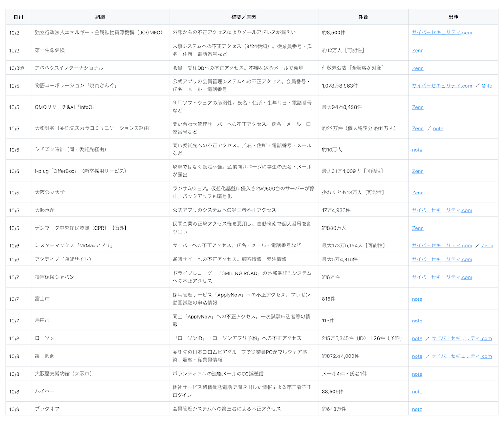Select the 件数 column header
504x424 pixels.
point(363,17)
